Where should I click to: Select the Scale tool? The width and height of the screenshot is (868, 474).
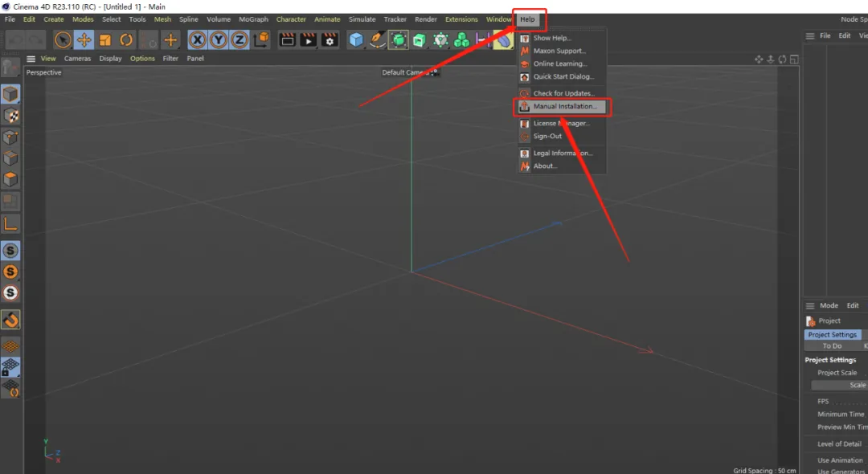coord(105,40)
